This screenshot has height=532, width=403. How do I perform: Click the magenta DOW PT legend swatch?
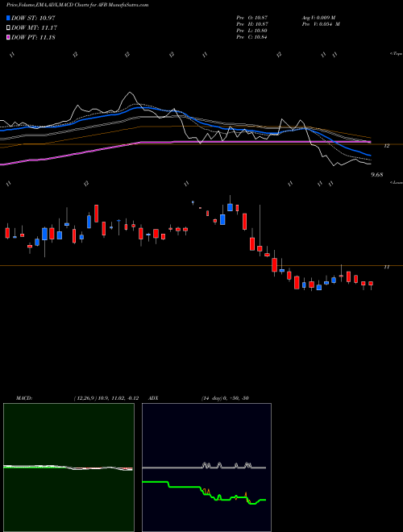pyautogui.click(x=8, y=37)
